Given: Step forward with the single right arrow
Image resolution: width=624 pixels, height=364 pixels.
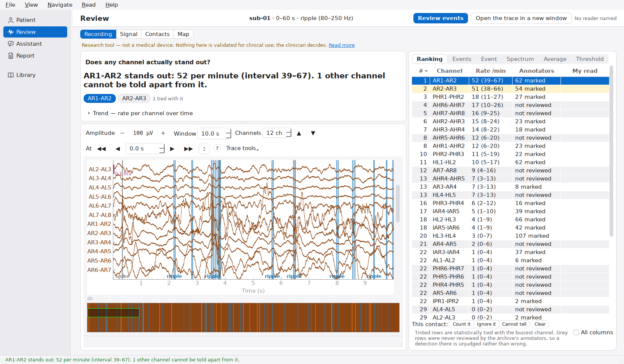Looking at the screenshot, I should point(172,149).
